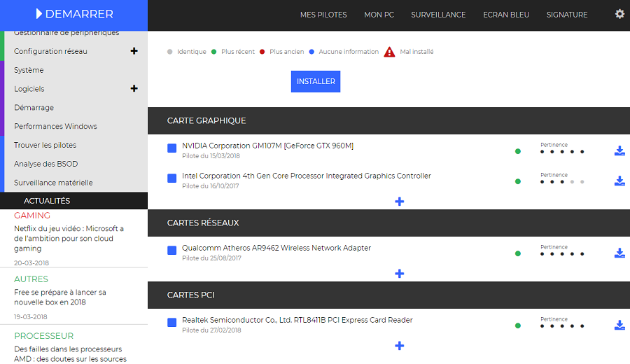Screen dimensions: 630x364
Task: Expand Configuration réseau with plus sign
Action: coord(134,51)
